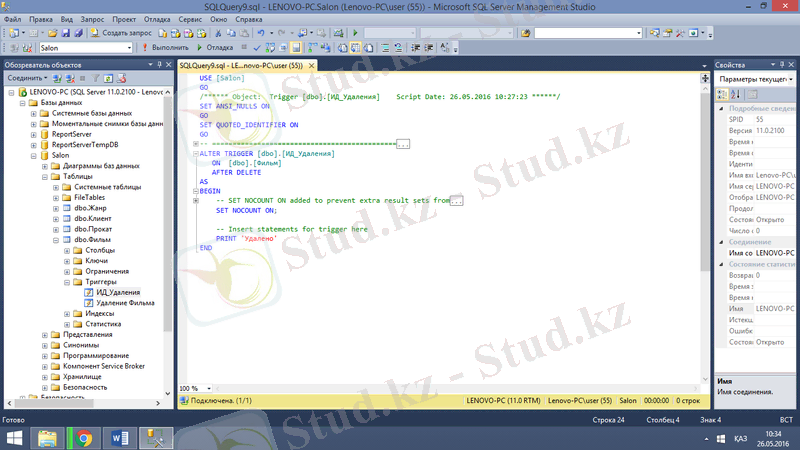The width and height of the screenshot is (800, 450).
Task: Click the green Start debugging arrow in top toolbar
Action: click(x=355, y=33)
